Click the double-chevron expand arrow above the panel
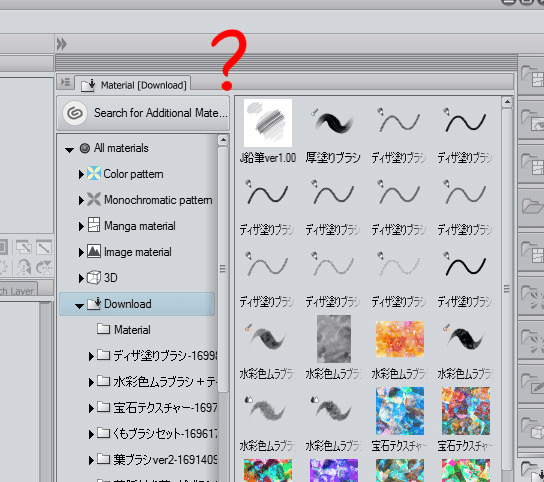The image size is (544, 482). click(x=61, y=44)
